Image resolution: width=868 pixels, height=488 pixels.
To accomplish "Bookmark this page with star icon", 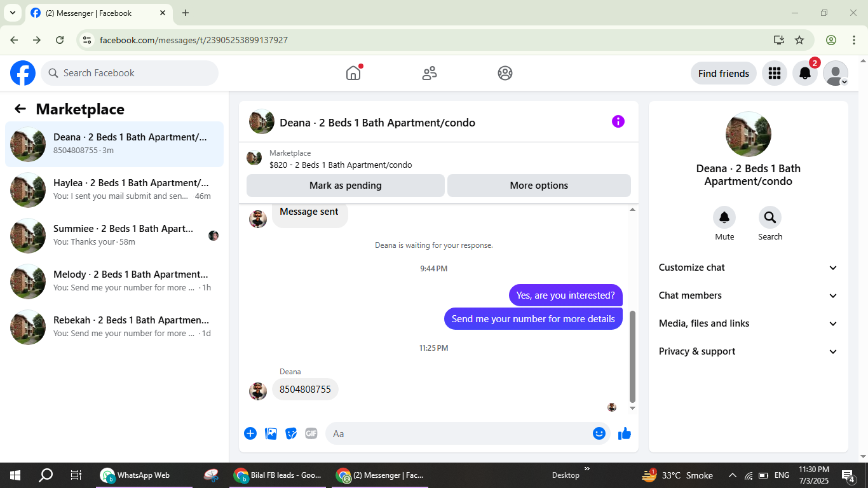I will (x=799, y=40).
